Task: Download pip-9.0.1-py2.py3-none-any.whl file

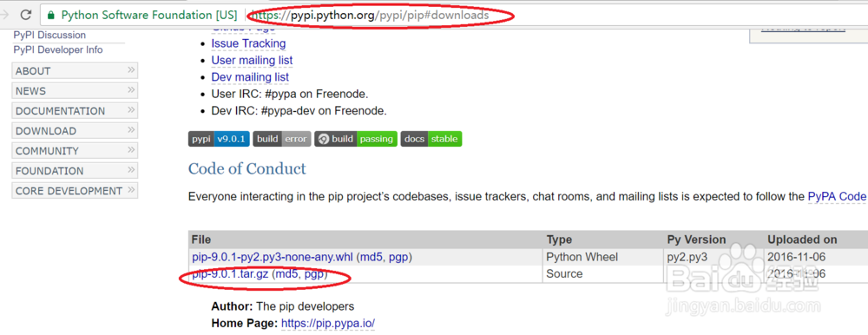Action: tap(273, 257)
